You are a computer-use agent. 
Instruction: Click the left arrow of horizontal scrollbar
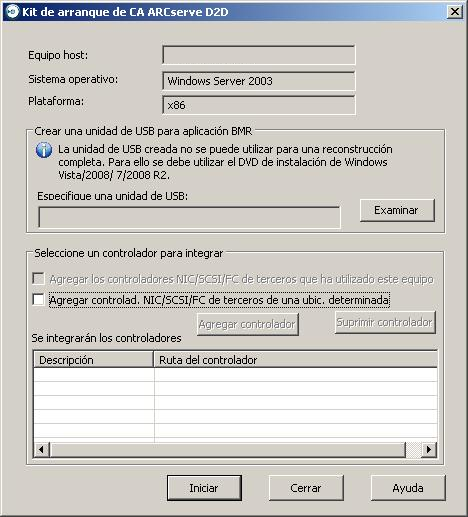pyautogui.click(x=41, y=450)
